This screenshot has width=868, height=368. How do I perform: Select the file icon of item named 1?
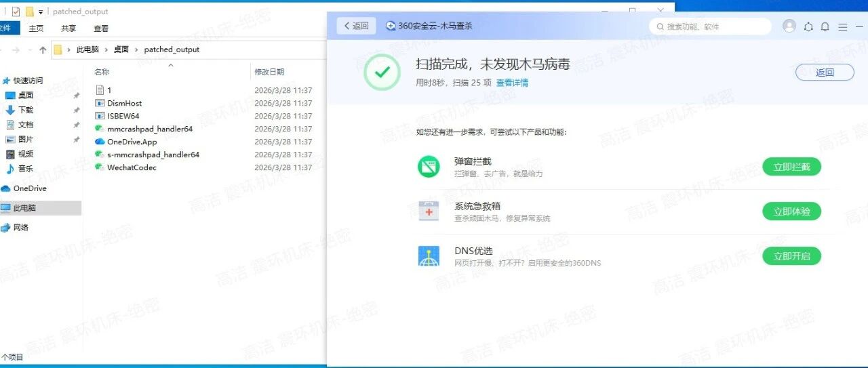(x=100, y=90)
